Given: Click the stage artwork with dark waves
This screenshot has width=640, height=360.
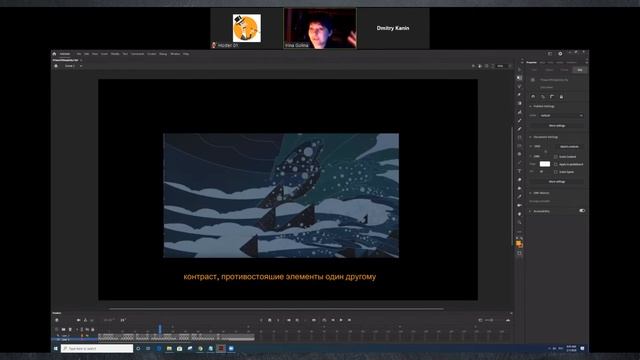Looking at the screenshot, I should tap(281, 195).
